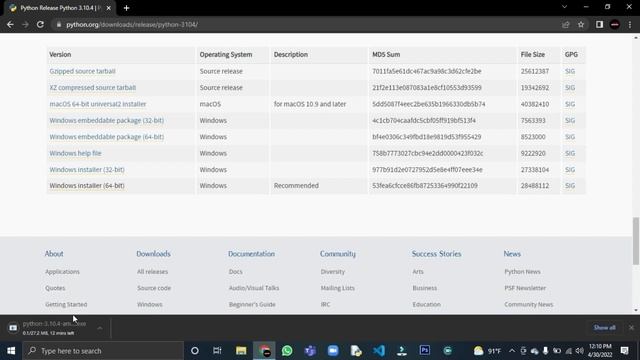Open the Community footer heading
This screenshot has height=360, width=640.
338,254
